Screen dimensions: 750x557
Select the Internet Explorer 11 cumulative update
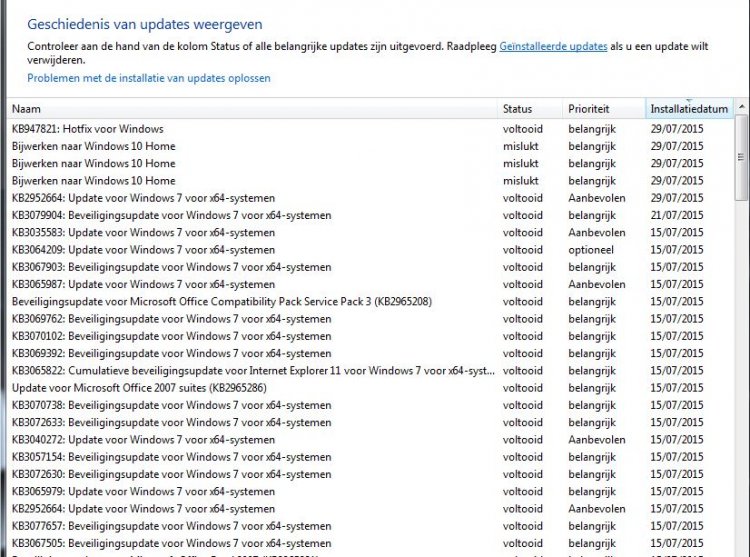(253, 370)
